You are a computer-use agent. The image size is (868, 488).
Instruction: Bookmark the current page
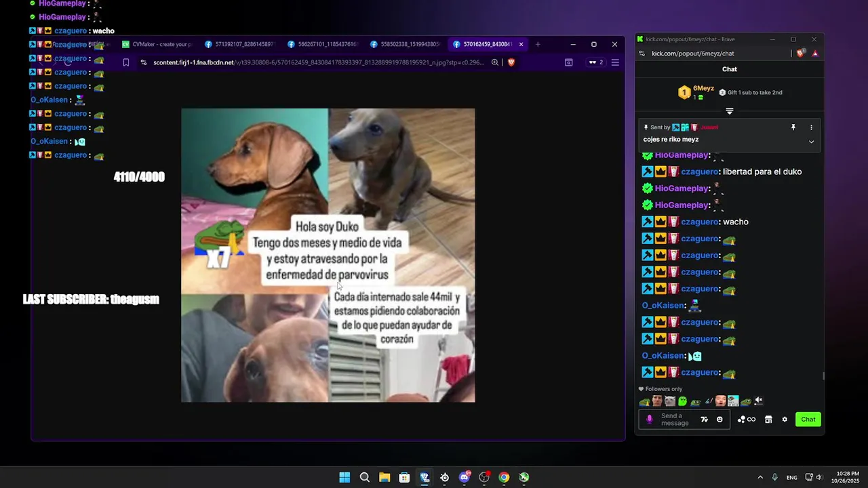coord(126,62)
